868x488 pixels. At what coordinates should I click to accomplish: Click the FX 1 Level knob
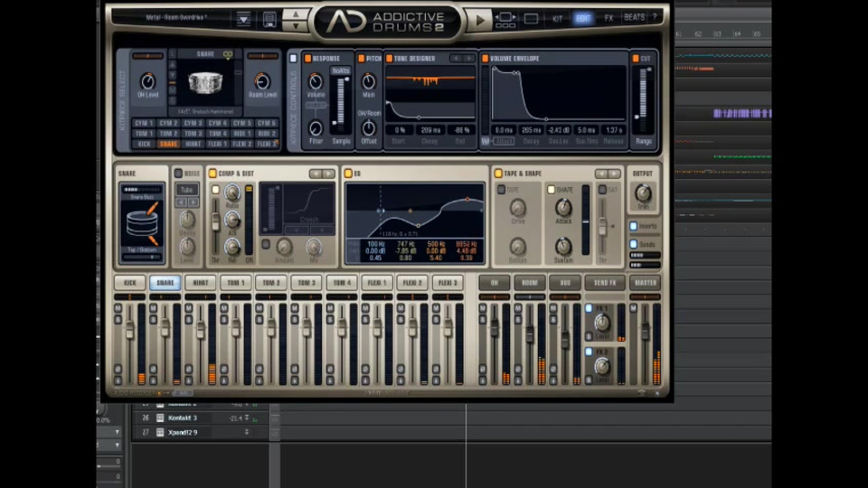coord(602,322)
